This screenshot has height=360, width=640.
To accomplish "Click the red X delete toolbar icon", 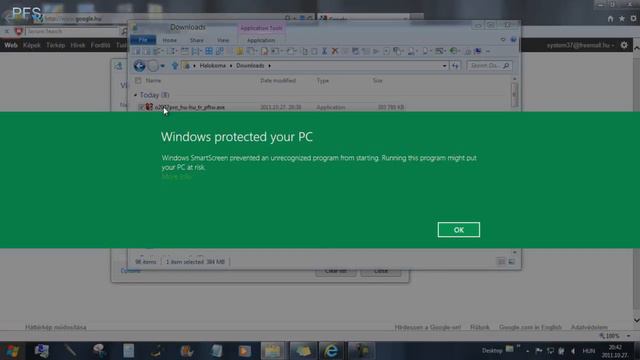I will tap(335, 51).
